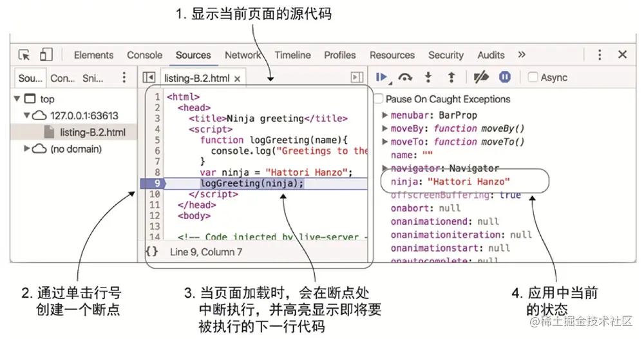Show more DevTools tabs via double chevron

point(522,54)
